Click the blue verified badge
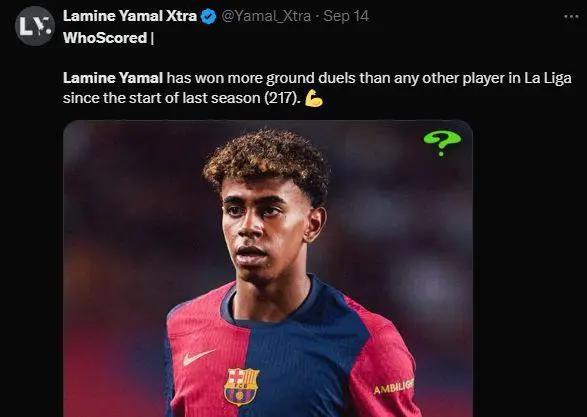The height and width of the screenshot is (417, 587). 209,17
